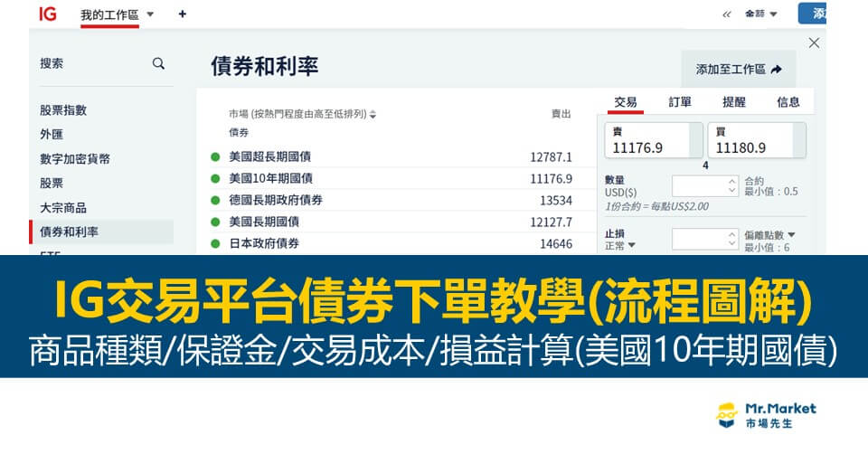Viewport: 868px width, 454px height.
Task: Click the IG logo
Action: click(48, 14)
